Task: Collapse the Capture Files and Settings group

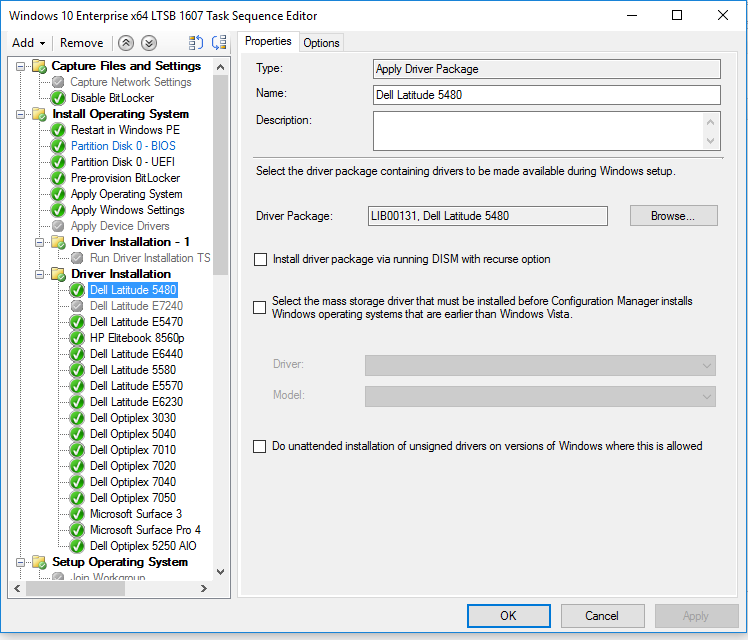Action: click(x=20, y=66)
